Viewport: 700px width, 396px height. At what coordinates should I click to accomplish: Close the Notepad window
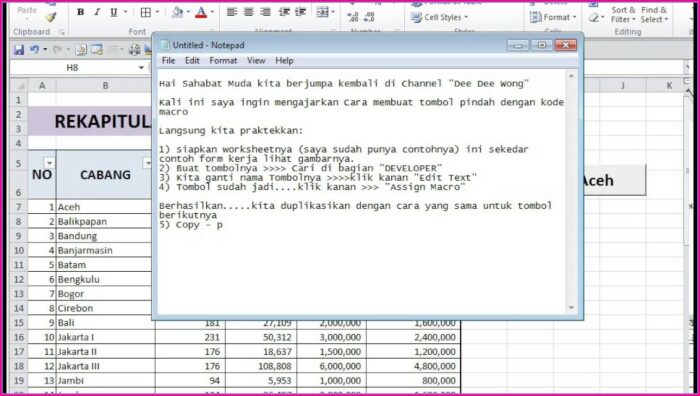[x=565, y=45]
